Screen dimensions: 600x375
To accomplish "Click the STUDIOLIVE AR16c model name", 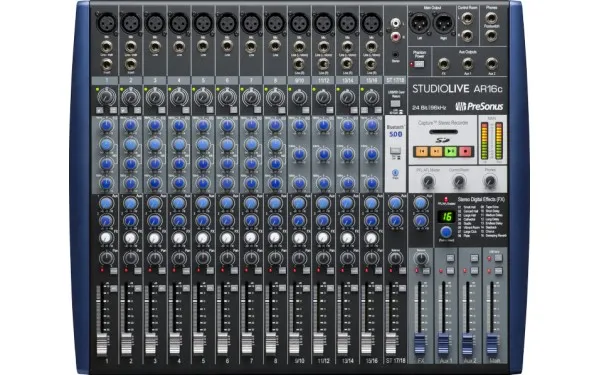I will (x=457, y=89).
